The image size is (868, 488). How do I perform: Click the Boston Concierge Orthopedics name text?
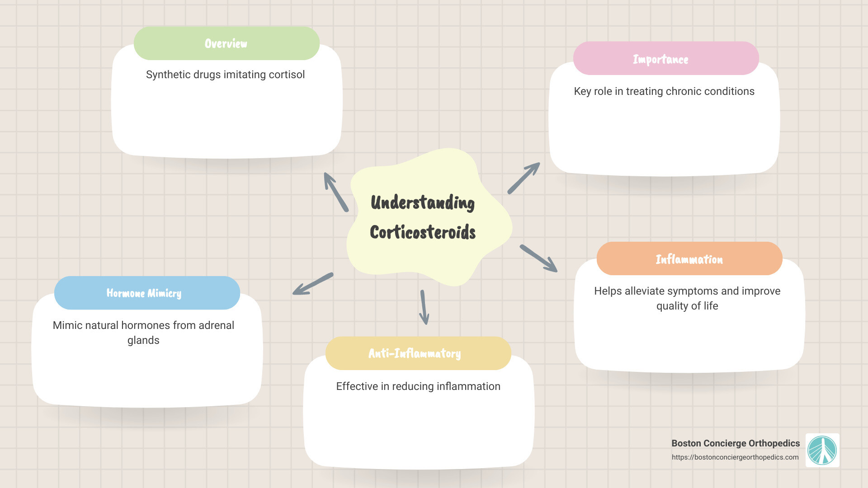(x=735, y=443)
